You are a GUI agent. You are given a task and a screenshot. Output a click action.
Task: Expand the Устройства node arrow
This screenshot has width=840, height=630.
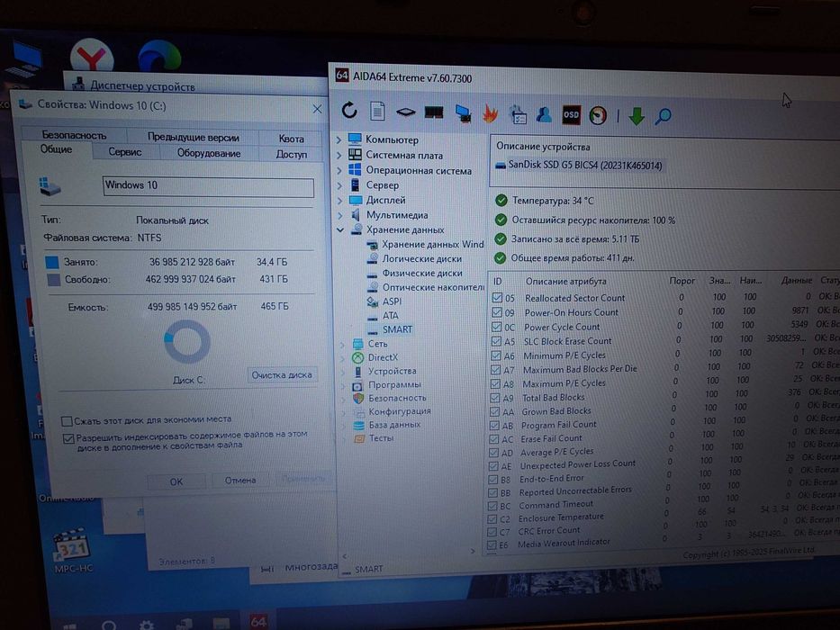tap(343, 371)
